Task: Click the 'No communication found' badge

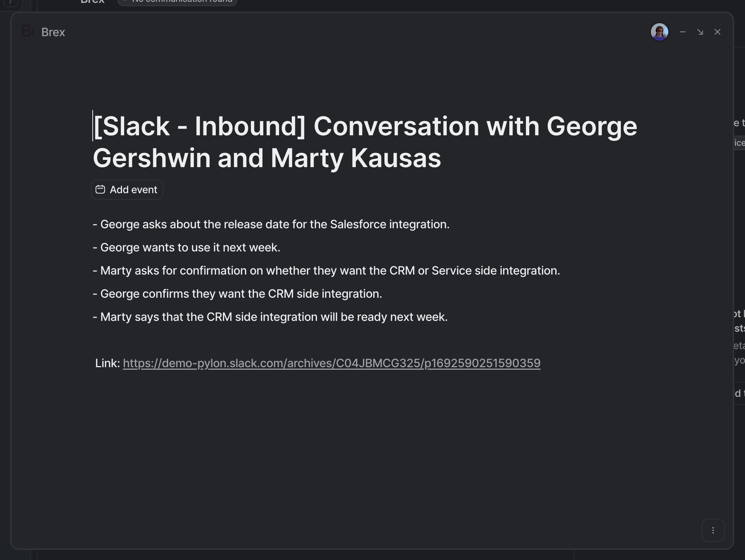Action: point(177,1)
